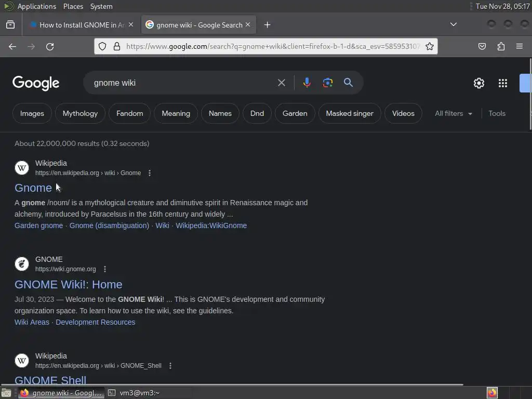The height and width of the screenshot is (399, 532).
Task: Click the Google logo
Action: 36,83
